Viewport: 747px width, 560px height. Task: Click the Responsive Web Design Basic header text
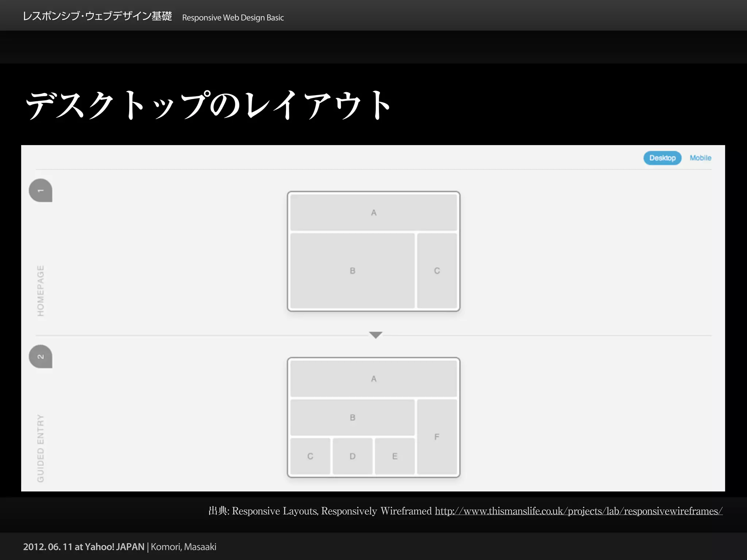pos(233,17)
